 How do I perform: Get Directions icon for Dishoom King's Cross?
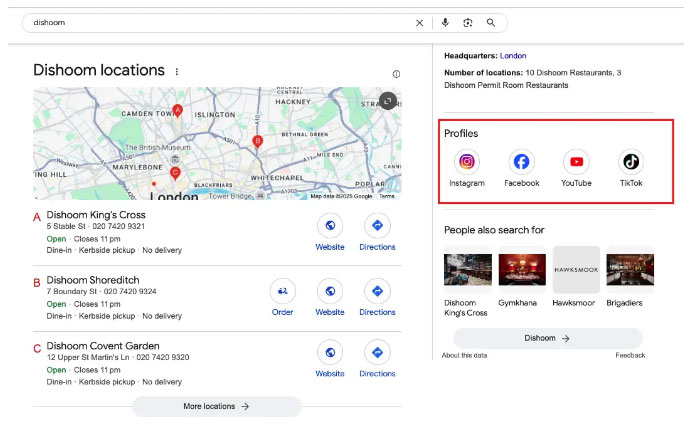[377, 225]
